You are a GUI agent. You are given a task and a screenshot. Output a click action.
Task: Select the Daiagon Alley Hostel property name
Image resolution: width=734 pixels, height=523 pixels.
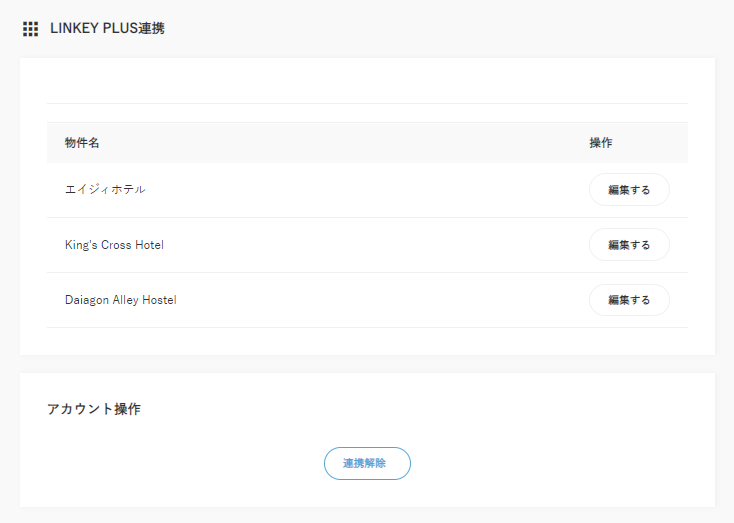coord(120,300)
